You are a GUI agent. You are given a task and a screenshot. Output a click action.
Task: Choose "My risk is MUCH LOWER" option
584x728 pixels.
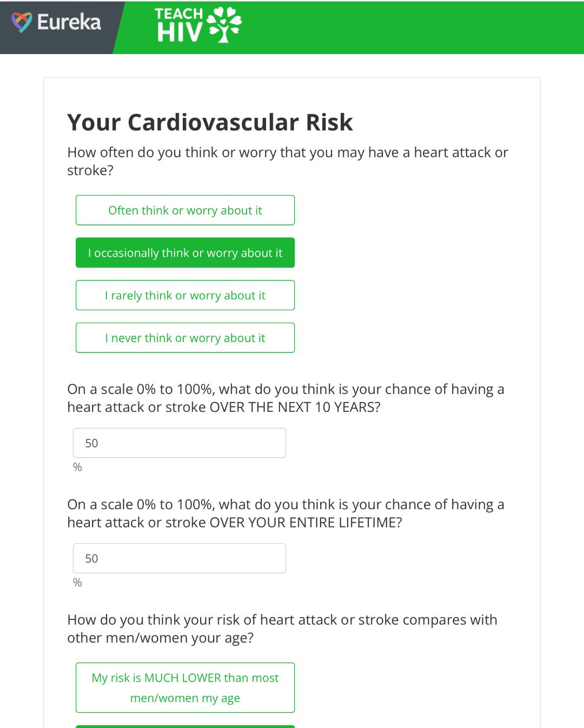185,687
